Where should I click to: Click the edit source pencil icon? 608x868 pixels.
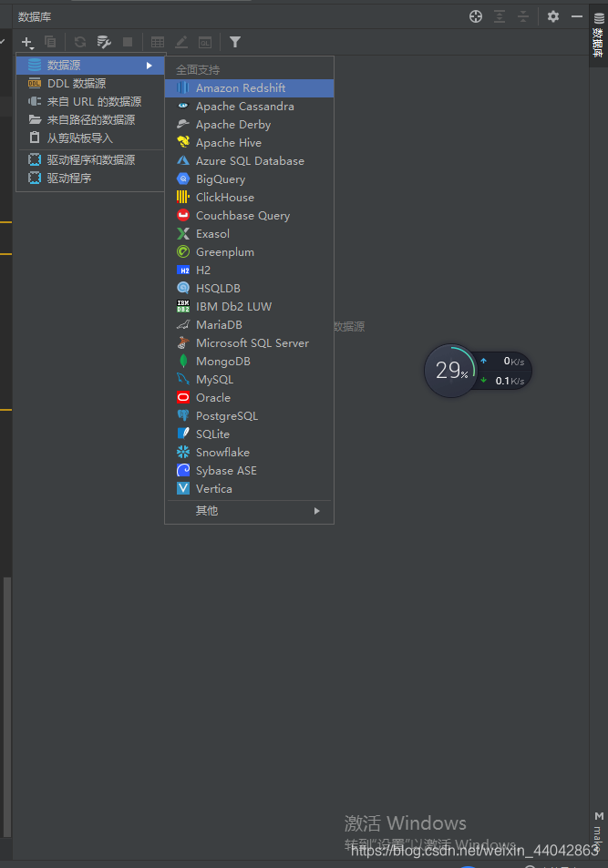click(181, 42)
